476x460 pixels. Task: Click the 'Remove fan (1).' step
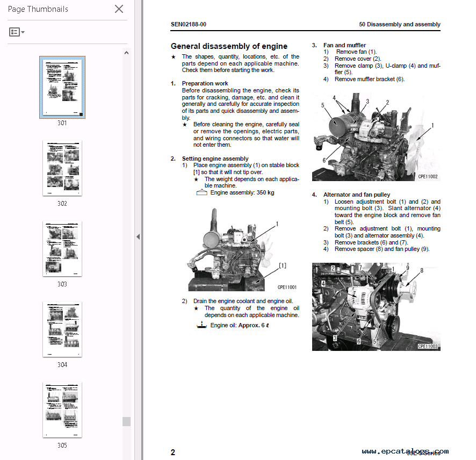(356, 52)
